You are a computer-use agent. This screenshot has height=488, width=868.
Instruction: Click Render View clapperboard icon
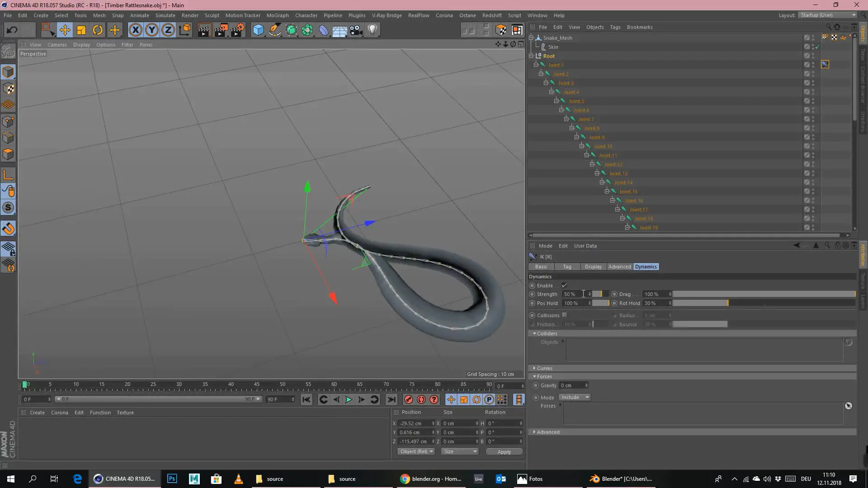click(204, 30)
